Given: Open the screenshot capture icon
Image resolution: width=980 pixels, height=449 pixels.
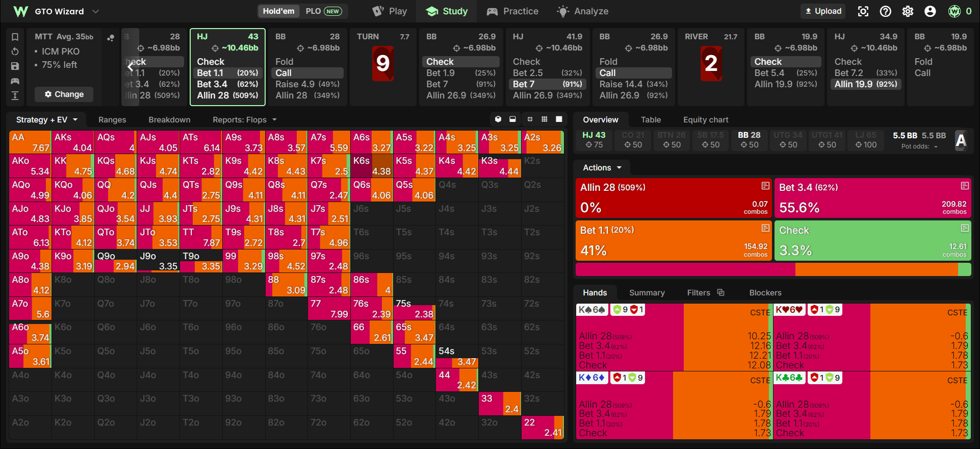Looking at the screenshot, I should (x=863, y=11).
